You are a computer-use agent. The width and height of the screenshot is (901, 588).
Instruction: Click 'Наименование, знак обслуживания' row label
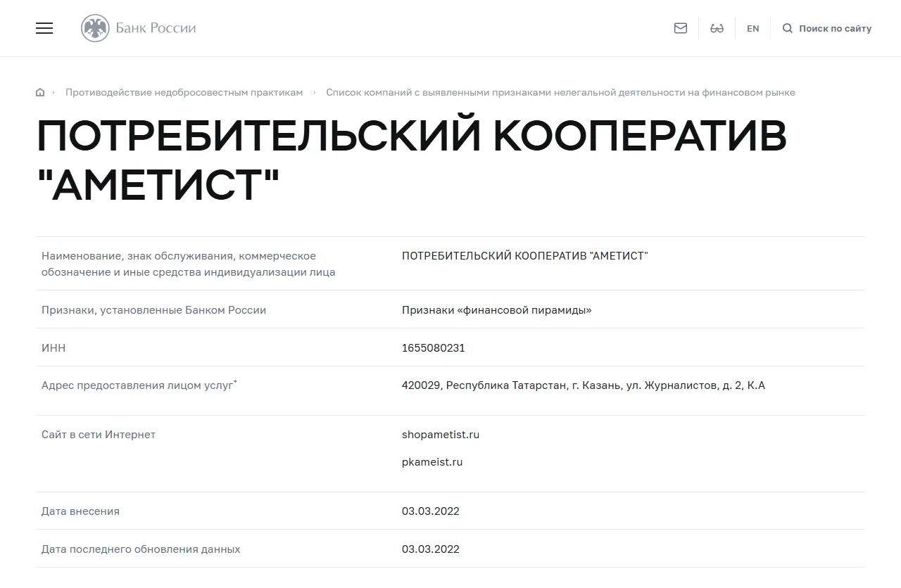point(189,264)
